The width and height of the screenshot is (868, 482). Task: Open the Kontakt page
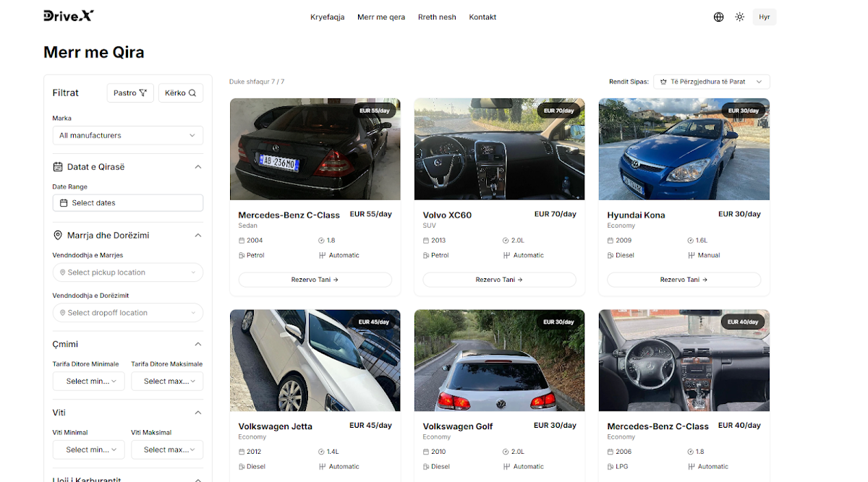(x=482, y=17)
